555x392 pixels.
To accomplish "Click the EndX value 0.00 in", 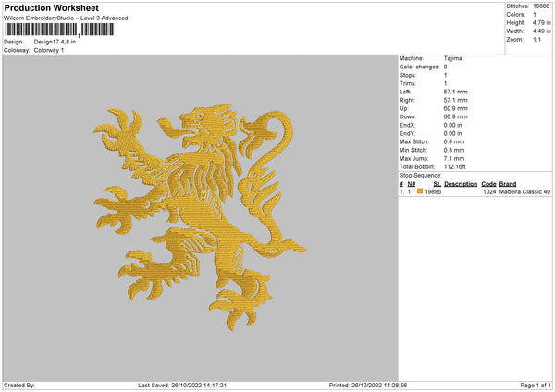I will [452, 125].
